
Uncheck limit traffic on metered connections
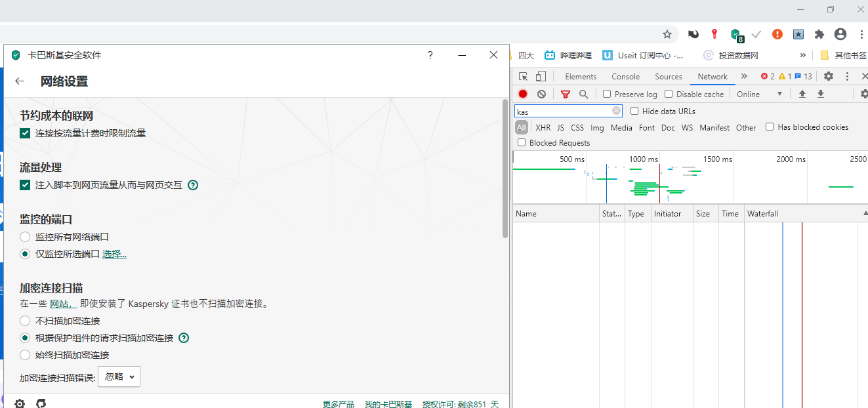(25, 133)
